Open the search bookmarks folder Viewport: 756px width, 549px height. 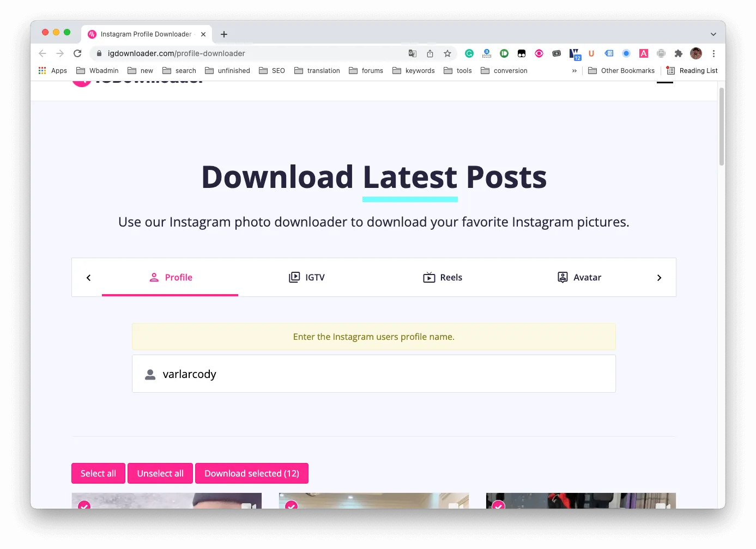coord(179,71)
